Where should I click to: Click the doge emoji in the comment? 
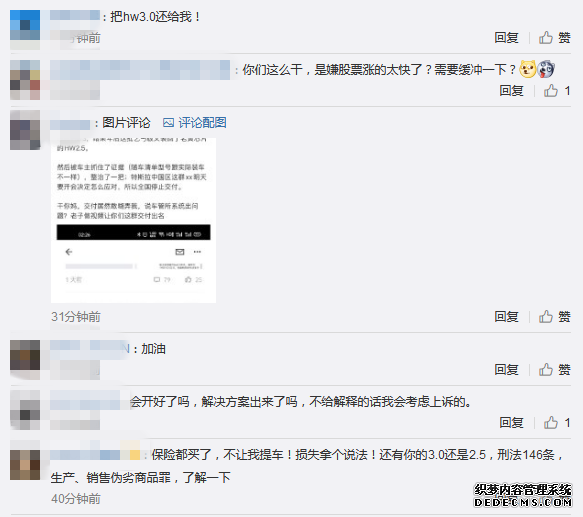tap(527, 69)
